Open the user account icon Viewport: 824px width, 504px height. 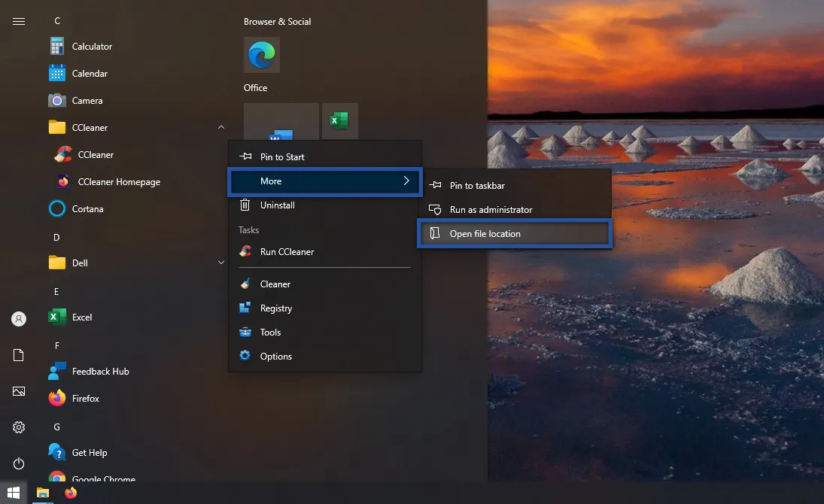click(x=18, y=319)
